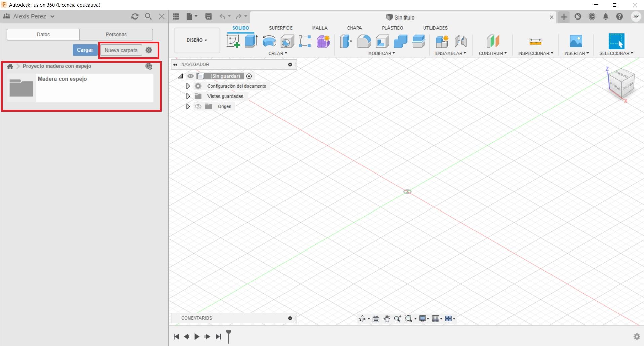Activate the Fillet tool

[364, 41]
